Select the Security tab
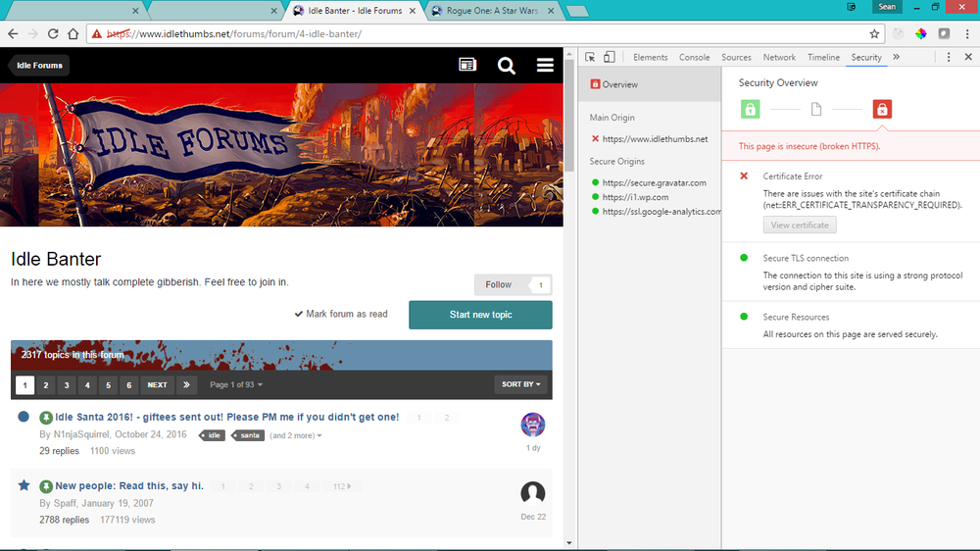This screenshot has width=980, height=551. point(866,57)
